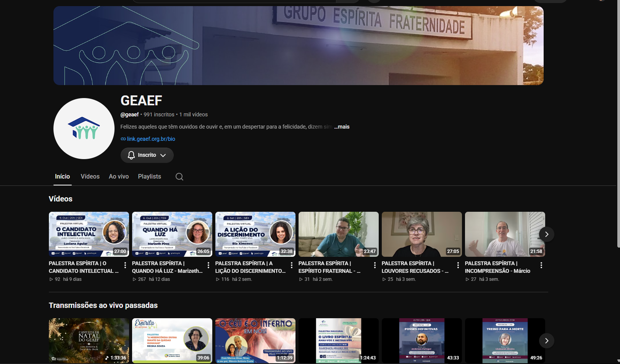Play the 21:58 video thumbnail
This screenshot has height=364, width=620.
click(x=505, y=234)
